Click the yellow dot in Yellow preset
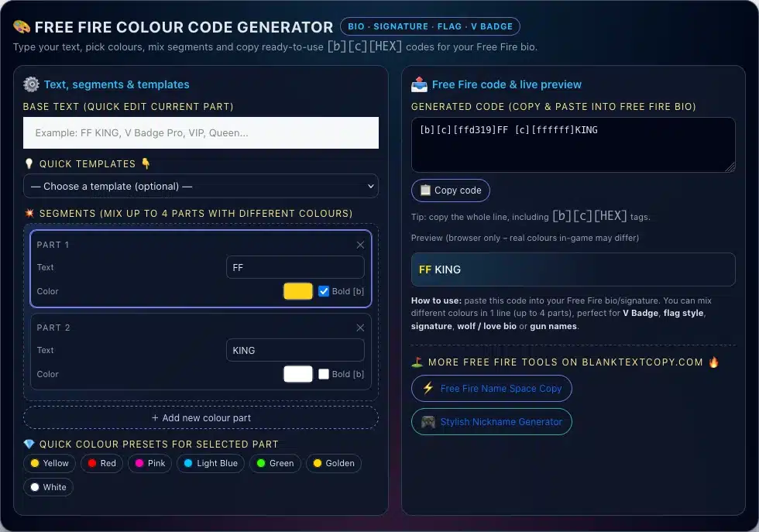The image size is (759, 532). 35,463
